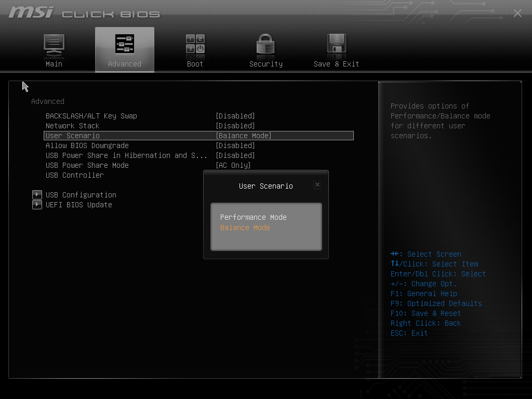Image resolution: width=532 pixels, height=399 pixels.
Task: Toggle Network Stack Disabled value
Action: pos(235,126)
